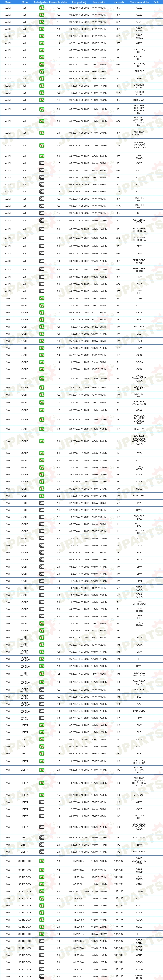Click the Oznaczenie silnika column header
This screenshot has width=163, height=980.
point(139,2)
